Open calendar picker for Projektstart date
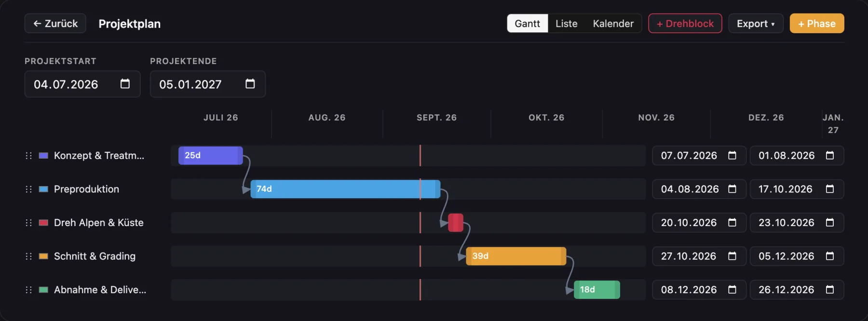The image size is (868, 321). coord(125,84)
